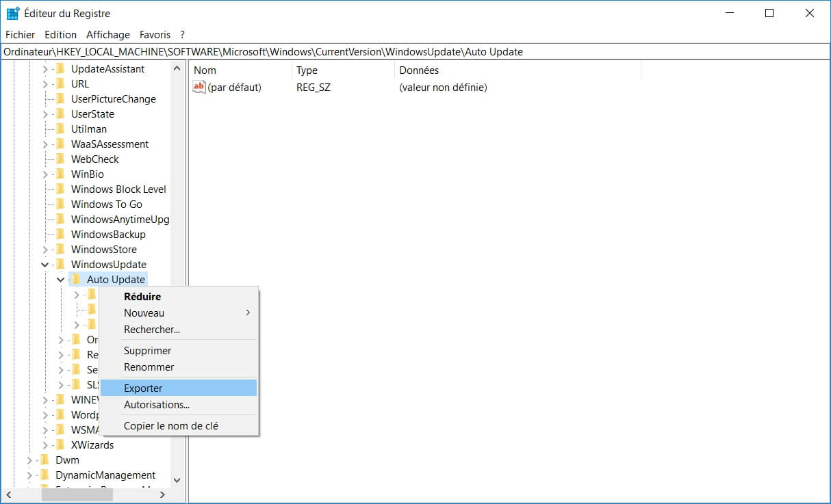This screenshot has width=831, height=504.
Task: Choose Copier le nom de clé
Action: pos(179,425)
